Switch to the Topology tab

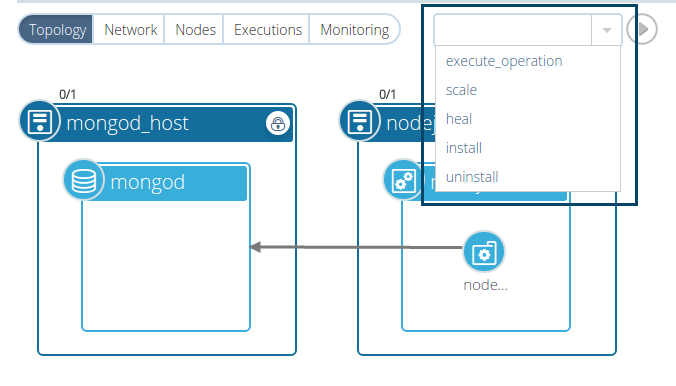click(x=56, y=30)
